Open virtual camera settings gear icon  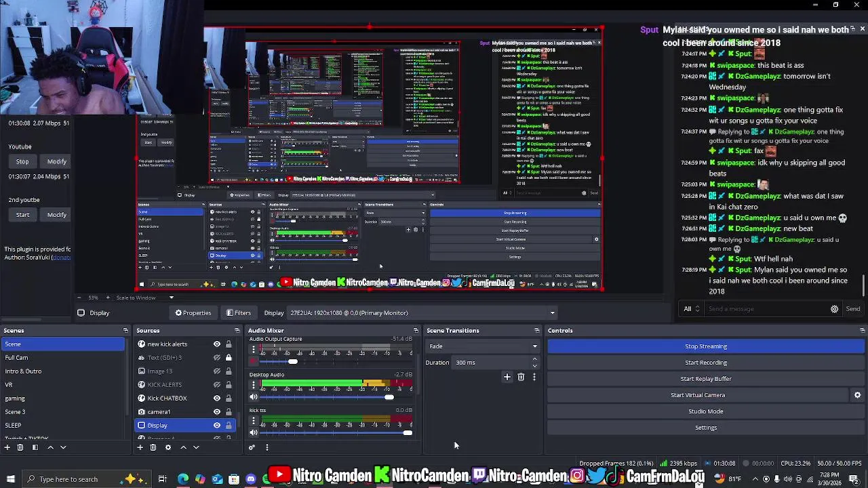(857, 395)
